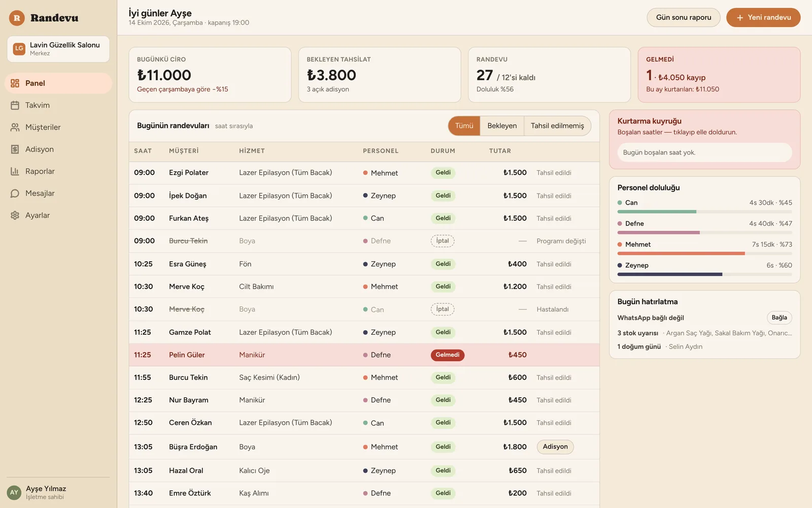Click the Geldi badge for Emre Öztürk
This screenshot has height=508, width=812.
pyautogui.click(x=443, y=493)
